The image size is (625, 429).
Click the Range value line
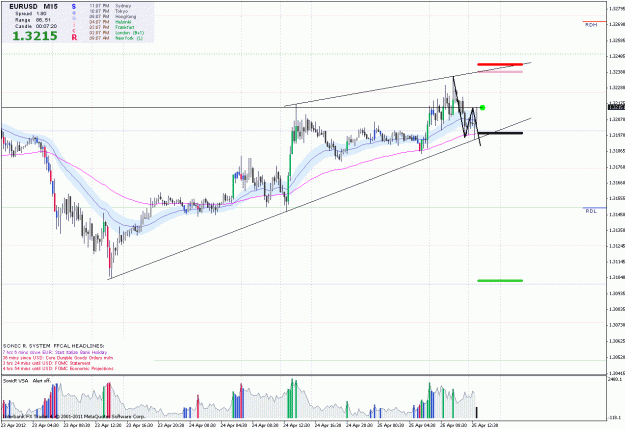pos(33,20)
